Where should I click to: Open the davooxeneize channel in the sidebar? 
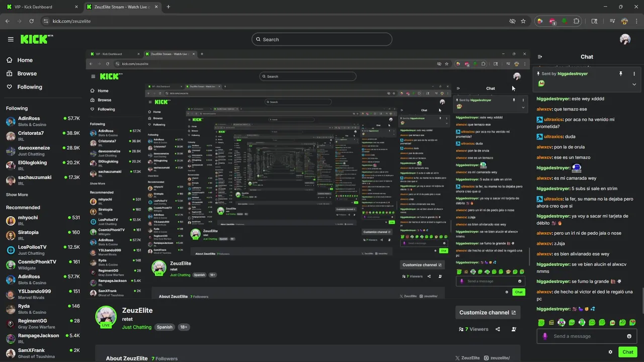[x=43, y=151]
